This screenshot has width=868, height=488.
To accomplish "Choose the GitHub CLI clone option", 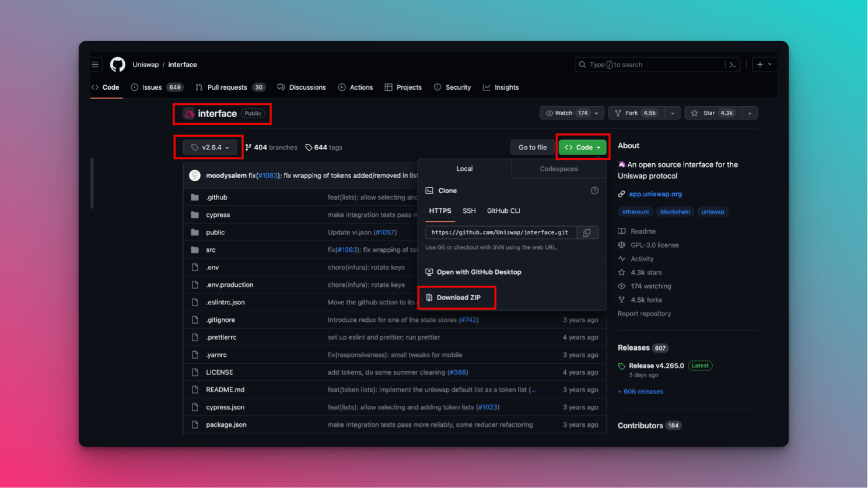I will coord(503,211).
